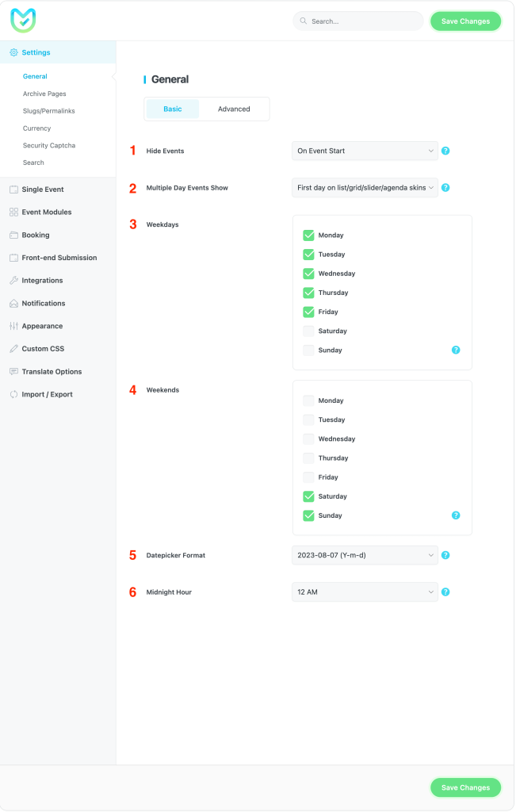The height and width of the screenshot is (812, 516).
Task: Open the Datepicker Format dropdown
Action: (x=365, y=555)
